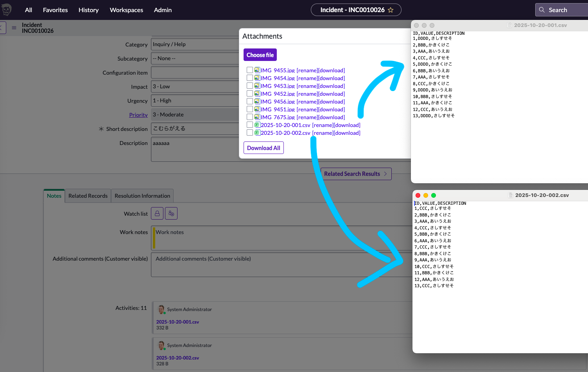
Task: Open the Subcategory dropdown showing None
Action: point(195,58)
